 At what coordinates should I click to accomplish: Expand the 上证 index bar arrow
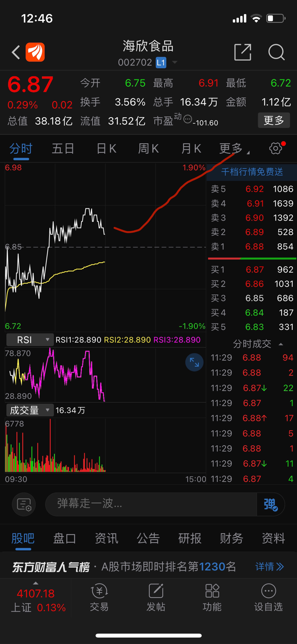pos(36,583)
